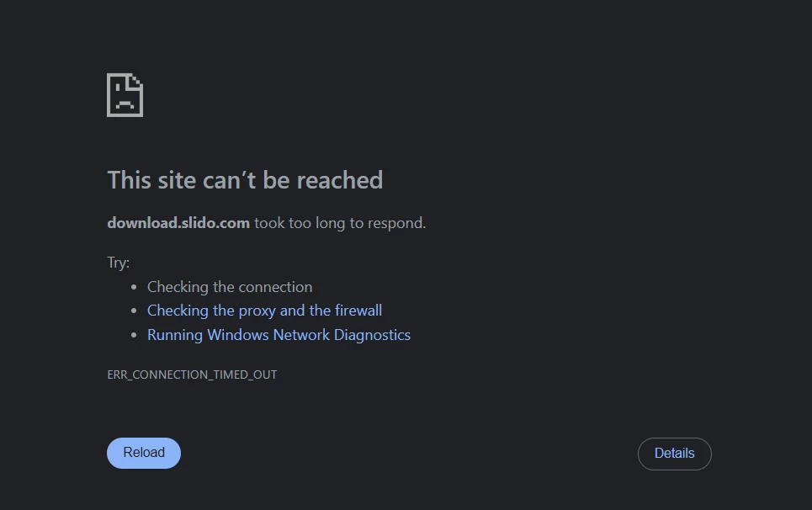Click the bold download.slido.com hostname
This screenshot has width=812, height=510.
[x=178, y=223]
